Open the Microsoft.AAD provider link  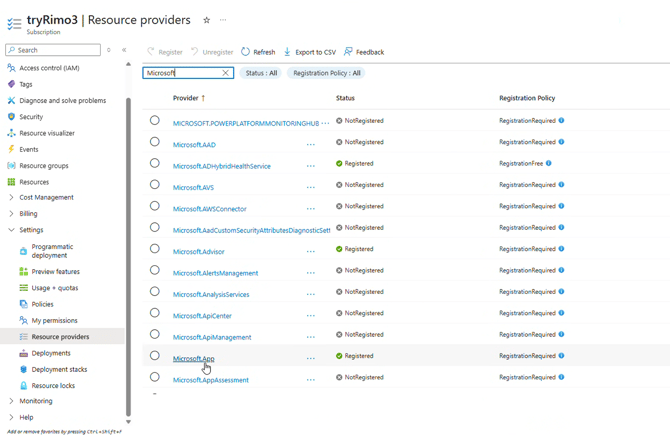click(194, 145)
